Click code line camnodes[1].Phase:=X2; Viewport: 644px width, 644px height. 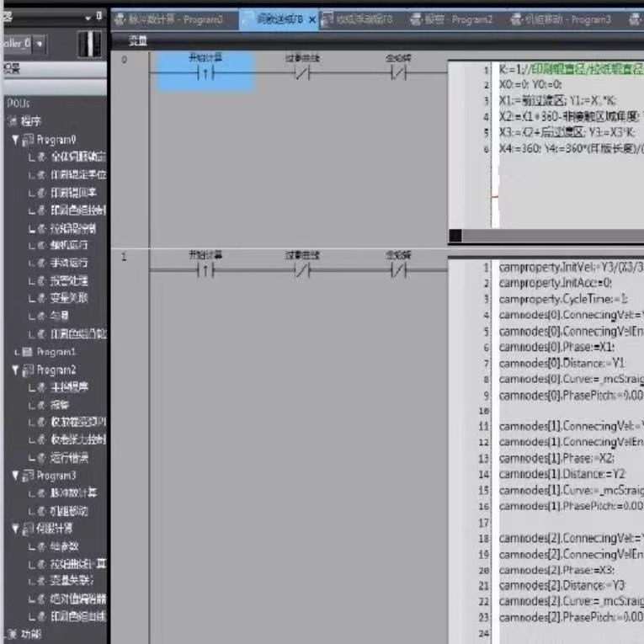coord(556,458)
